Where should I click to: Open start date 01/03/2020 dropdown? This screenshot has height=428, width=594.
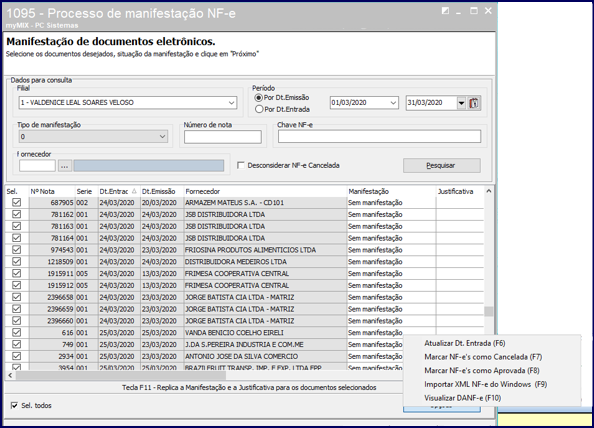393,103
